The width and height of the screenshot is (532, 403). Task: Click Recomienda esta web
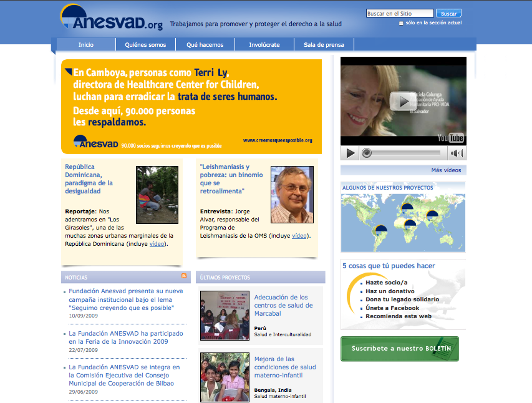(x=399, y=316)
